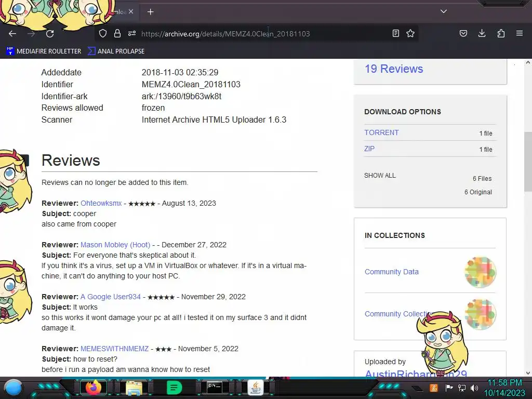532x399 pixels.
Task: Open site permissions icon in address bar
Action: [132, 33]
